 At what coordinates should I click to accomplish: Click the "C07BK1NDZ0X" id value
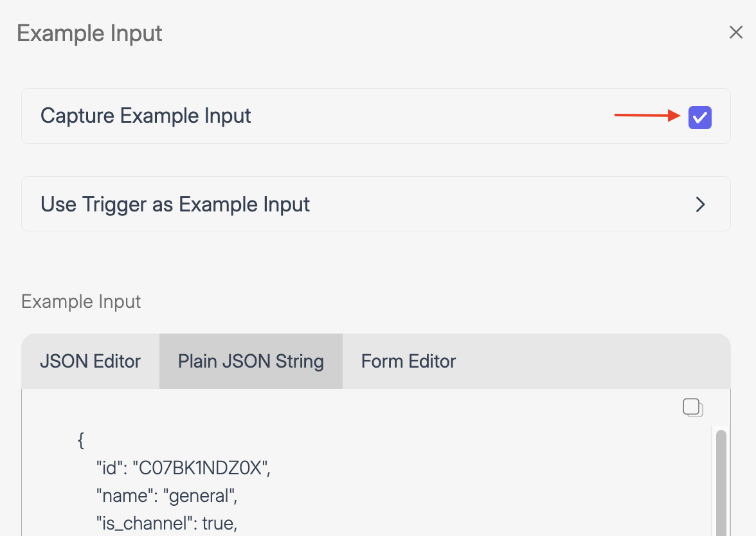click(x=201, y=469)
